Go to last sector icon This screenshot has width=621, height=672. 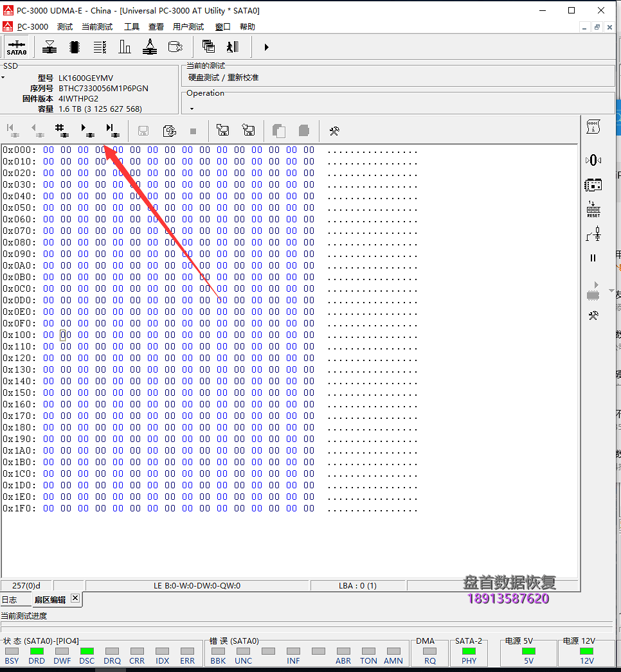[x=113, y=130]
